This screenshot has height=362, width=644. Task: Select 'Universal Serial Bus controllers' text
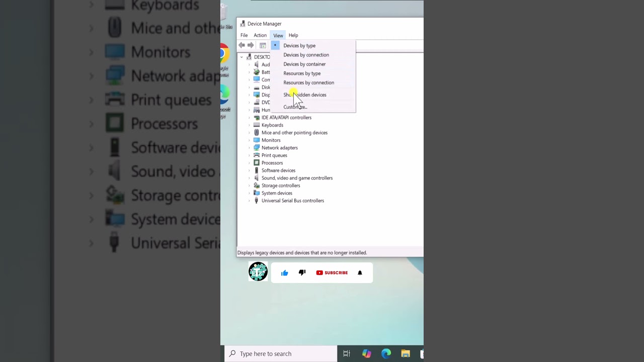tap(293, 201)
